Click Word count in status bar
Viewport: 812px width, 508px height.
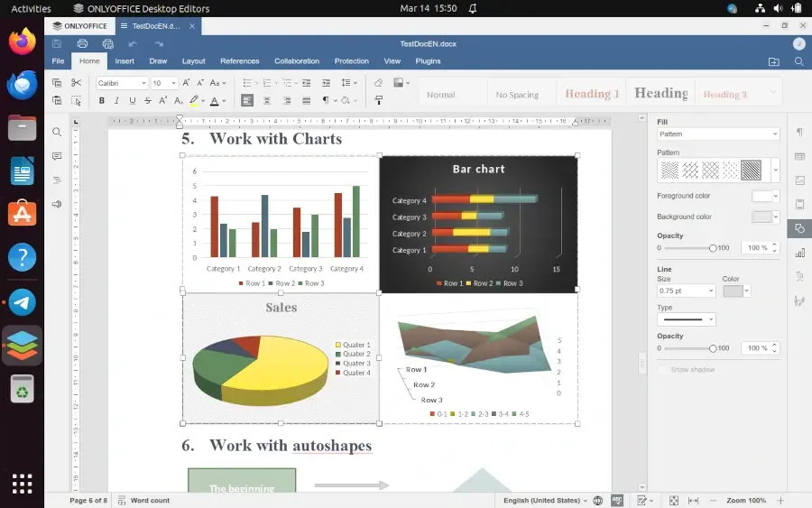(150, 500)
